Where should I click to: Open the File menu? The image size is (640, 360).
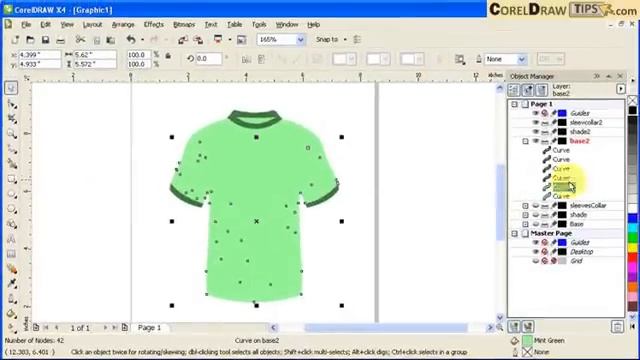pyautogui.click(x=26, y=24)
